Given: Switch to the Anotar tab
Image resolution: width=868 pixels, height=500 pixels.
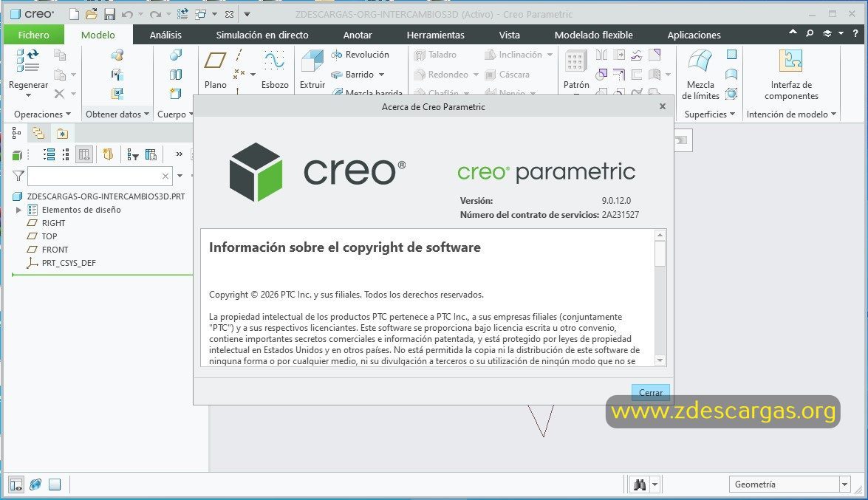Looking at the screenshot, I should click(357, 35).
